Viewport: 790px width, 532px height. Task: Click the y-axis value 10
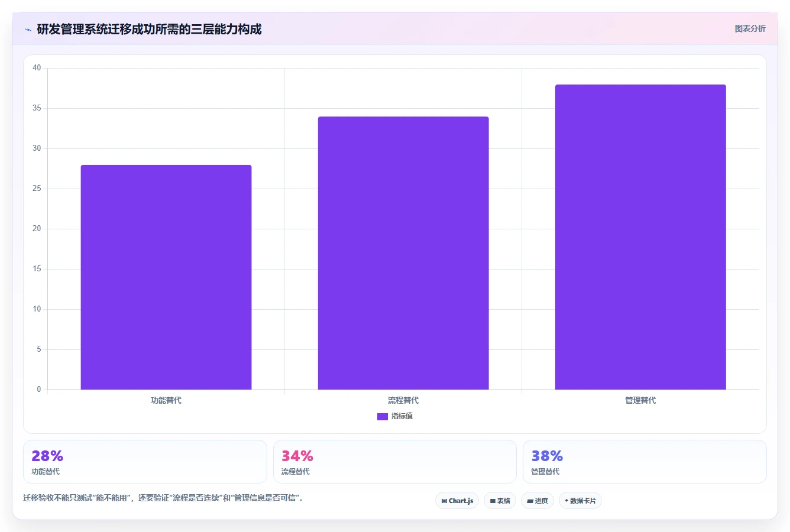(x=37, y=309)
